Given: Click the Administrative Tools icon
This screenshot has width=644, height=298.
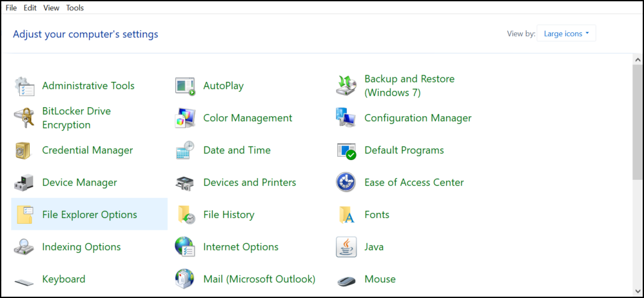Looking at the screenshot, I should tap(24, 86).
